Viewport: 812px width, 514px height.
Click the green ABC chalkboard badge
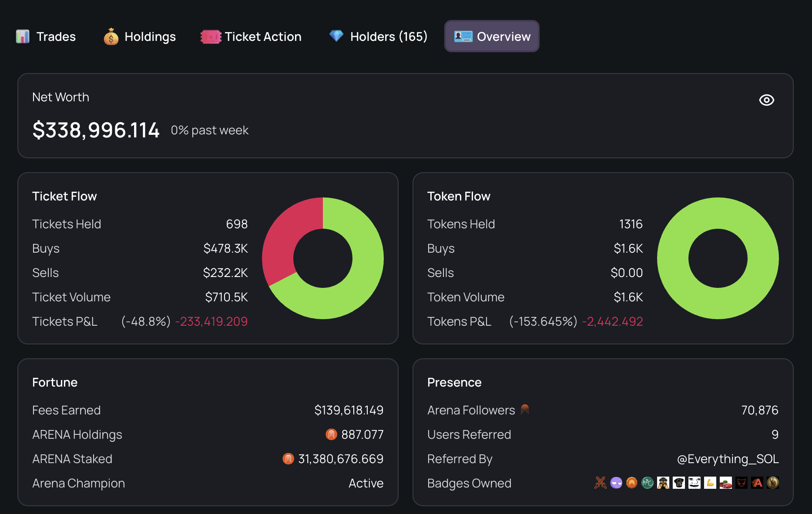648,483
